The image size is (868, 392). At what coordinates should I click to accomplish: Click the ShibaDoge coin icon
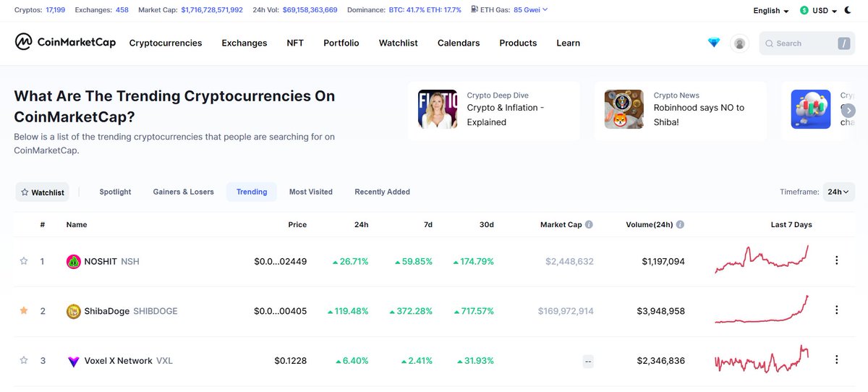pos(73,311)
